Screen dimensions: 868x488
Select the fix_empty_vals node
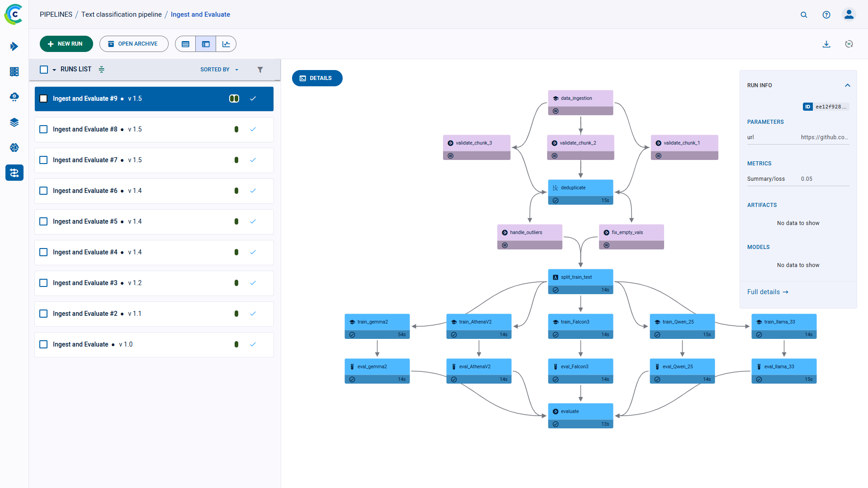click(x=632, y=237)
